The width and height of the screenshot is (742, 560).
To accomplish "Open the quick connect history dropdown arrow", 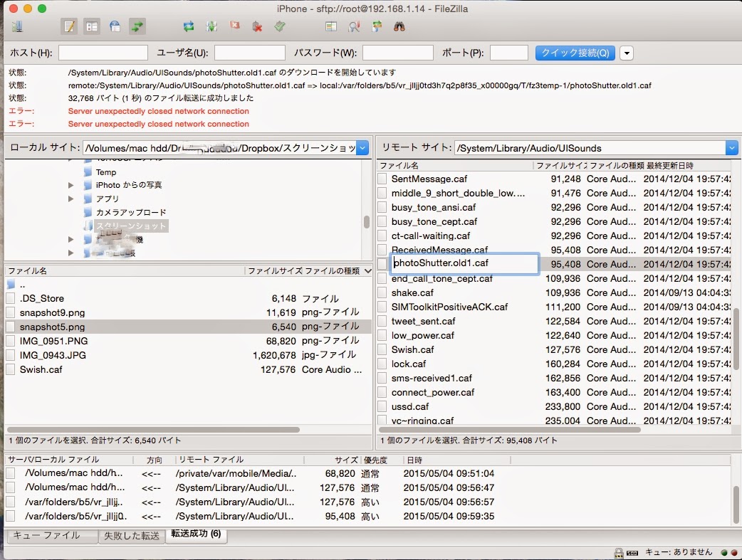I will (x=627, y=53).
